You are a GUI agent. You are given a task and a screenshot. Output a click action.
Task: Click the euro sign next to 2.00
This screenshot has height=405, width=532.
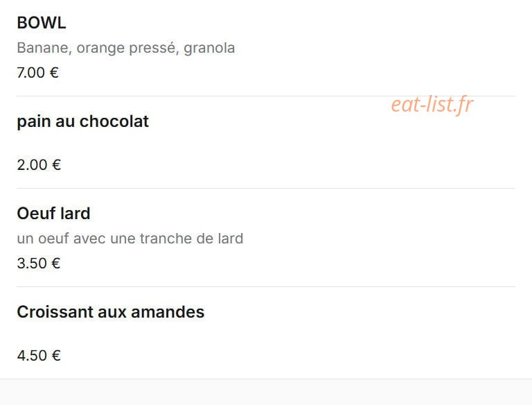click(56, 165)
